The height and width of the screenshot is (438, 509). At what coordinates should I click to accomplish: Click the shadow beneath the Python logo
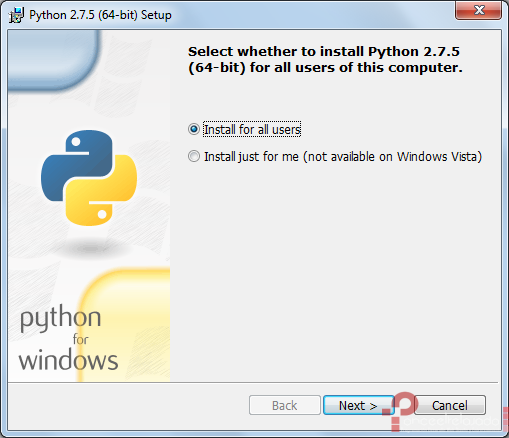click(90, 248)
